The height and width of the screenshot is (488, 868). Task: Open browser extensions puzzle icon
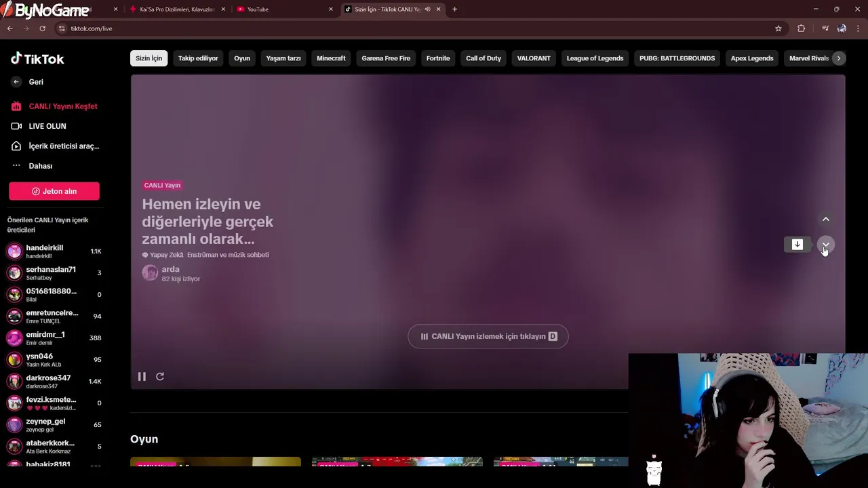tap(802, 28)
